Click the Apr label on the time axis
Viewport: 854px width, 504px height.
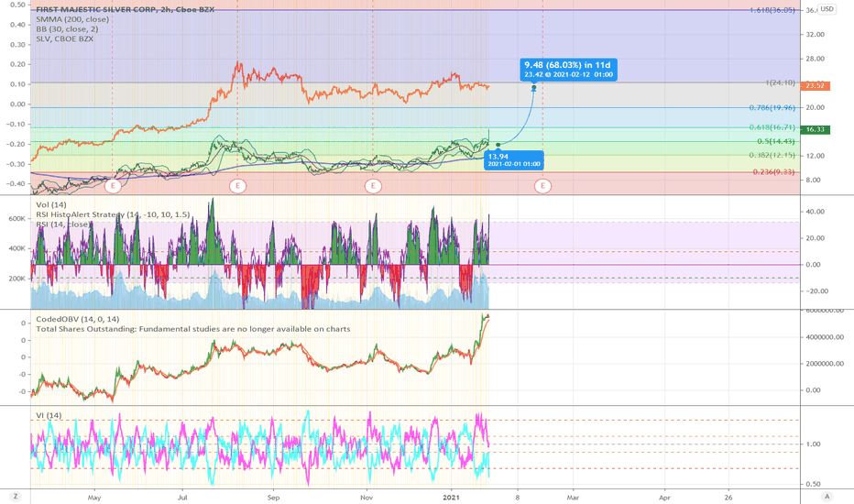coord(664,498)
